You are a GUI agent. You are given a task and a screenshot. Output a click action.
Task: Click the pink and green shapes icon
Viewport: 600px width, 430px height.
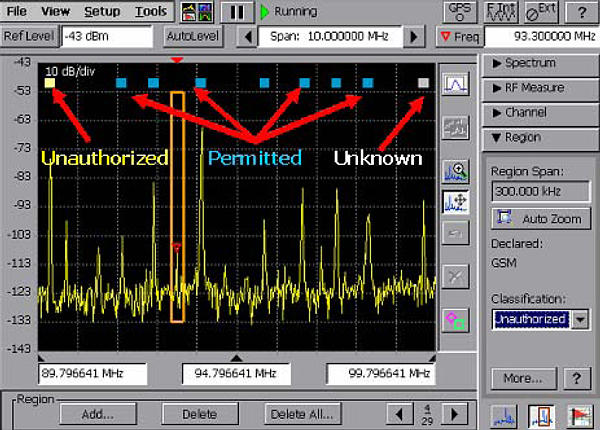coord(456,320)
